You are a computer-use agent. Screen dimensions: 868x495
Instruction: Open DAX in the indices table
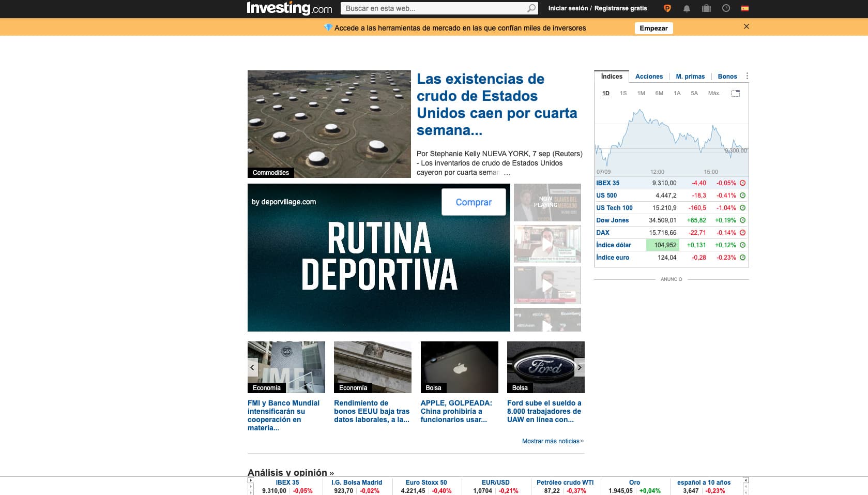point(603,233)
